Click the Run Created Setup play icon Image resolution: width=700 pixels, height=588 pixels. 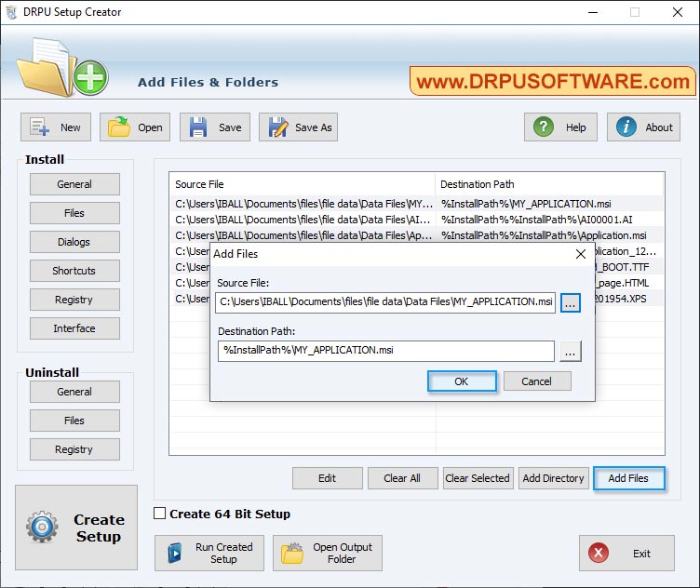coord(175,554)
